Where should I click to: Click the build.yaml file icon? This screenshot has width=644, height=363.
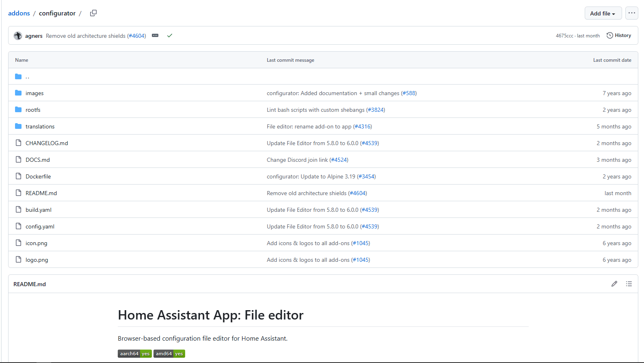coord(18,209)
